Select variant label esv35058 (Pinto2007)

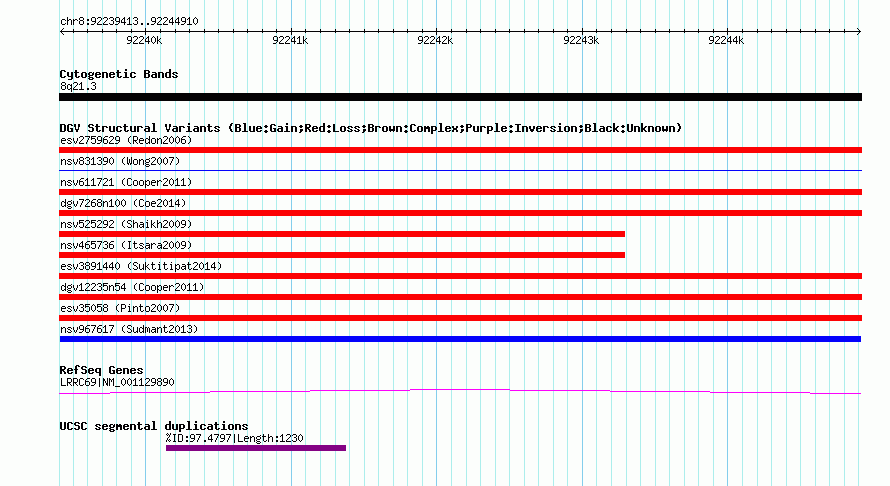[120, 308]
